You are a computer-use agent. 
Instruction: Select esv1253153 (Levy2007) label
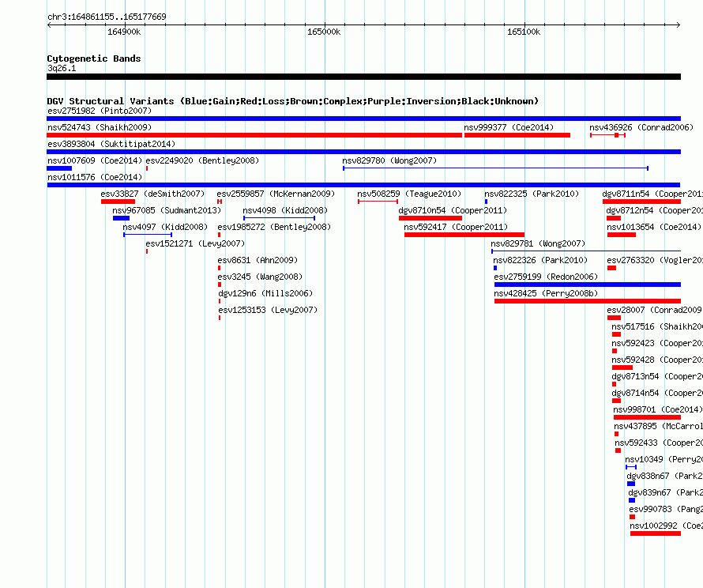point(268,310)
